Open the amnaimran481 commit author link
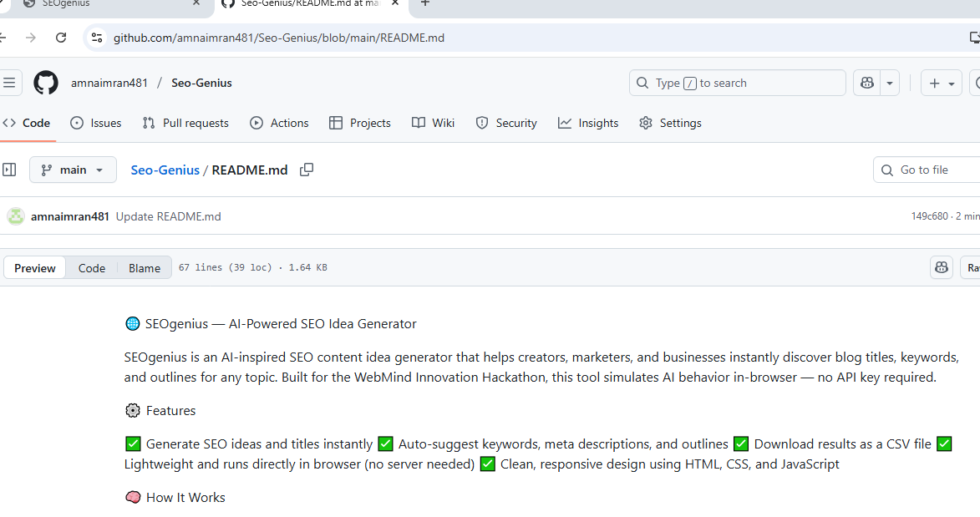The image size is (980, 517). click(x=70, y=216)
